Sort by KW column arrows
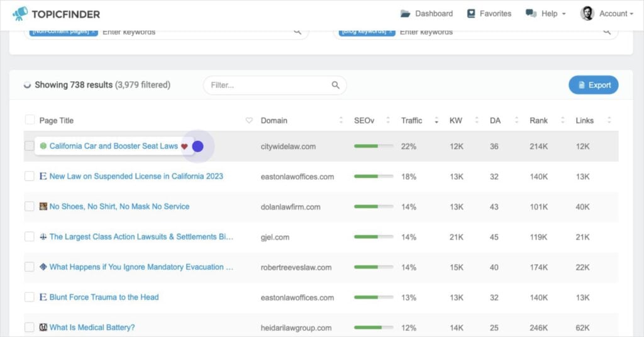The width and height of the screenshot is (644, 337). (477, 120)
